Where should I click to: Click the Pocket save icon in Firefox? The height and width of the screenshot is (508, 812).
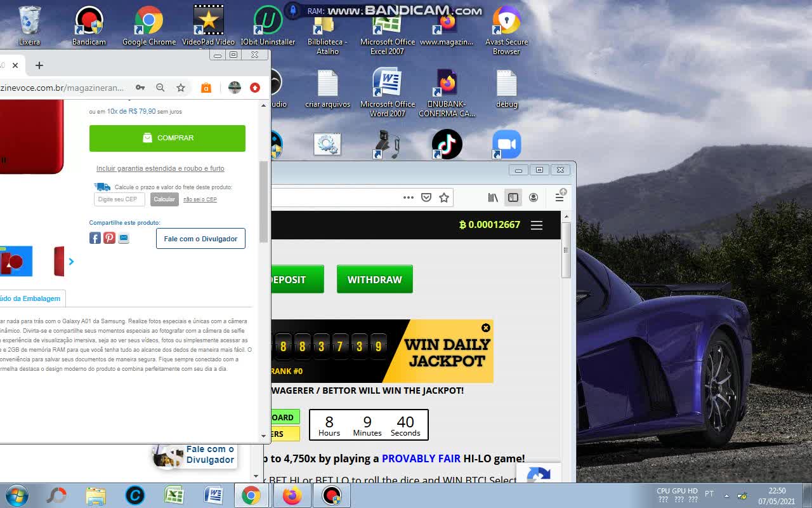(x=426, y=197)
